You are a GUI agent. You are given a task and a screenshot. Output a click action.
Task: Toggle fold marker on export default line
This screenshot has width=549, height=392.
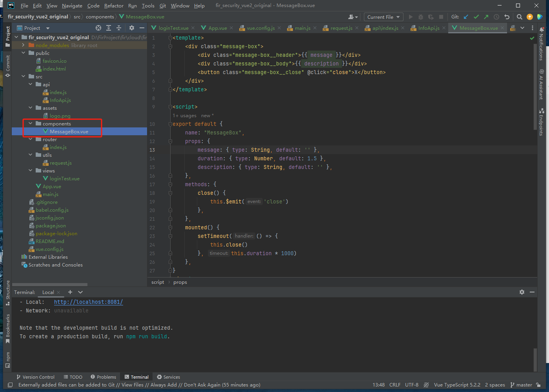(x=170, y=124)
